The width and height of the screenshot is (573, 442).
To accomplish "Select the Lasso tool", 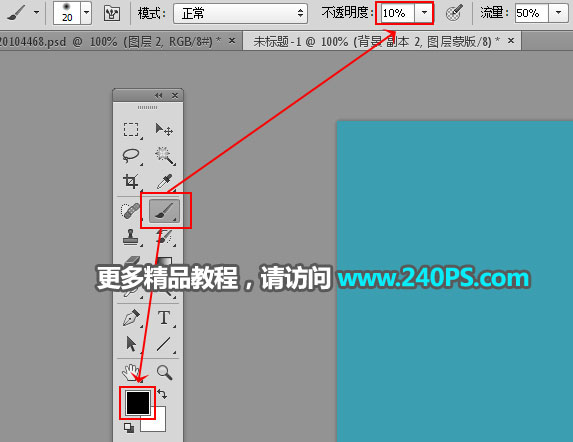I will 131,156.
